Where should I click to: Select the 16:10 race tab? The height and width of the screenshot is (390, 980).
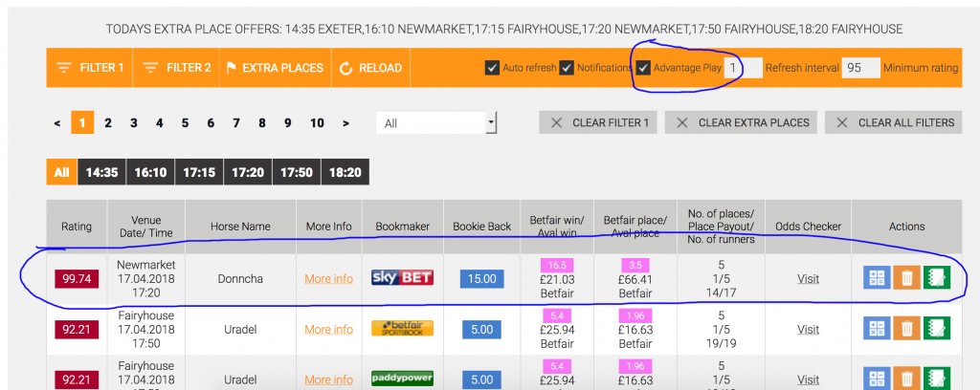150,172
